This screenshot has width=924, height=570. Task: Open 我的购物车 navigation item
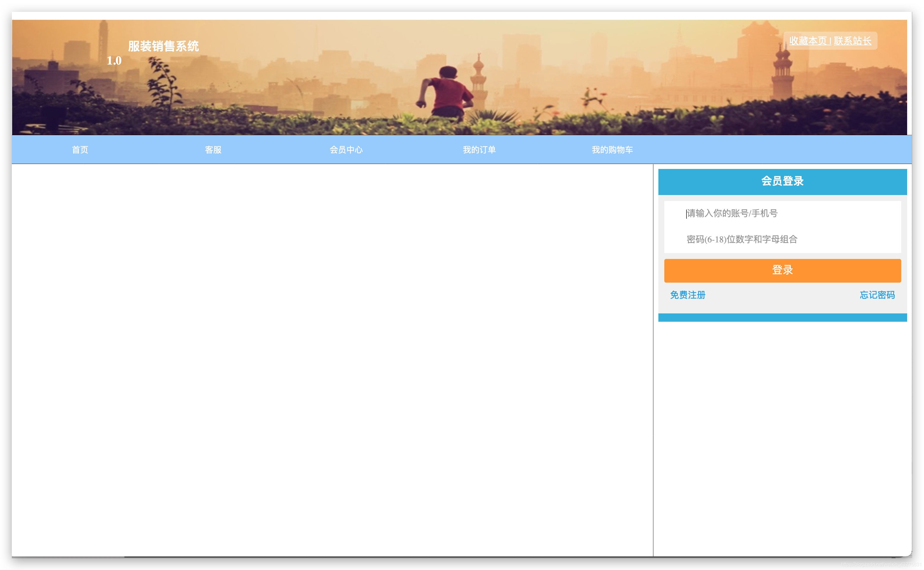[612, 150]
